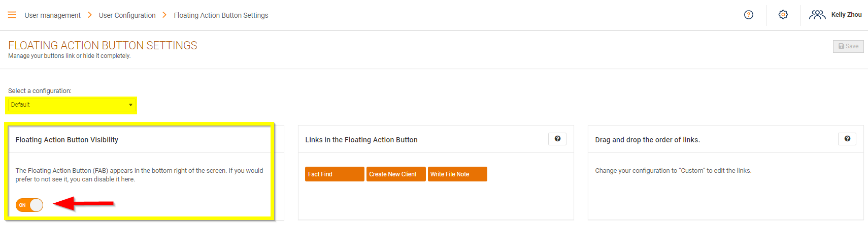Open the settings gear icon

click(783, 15)
